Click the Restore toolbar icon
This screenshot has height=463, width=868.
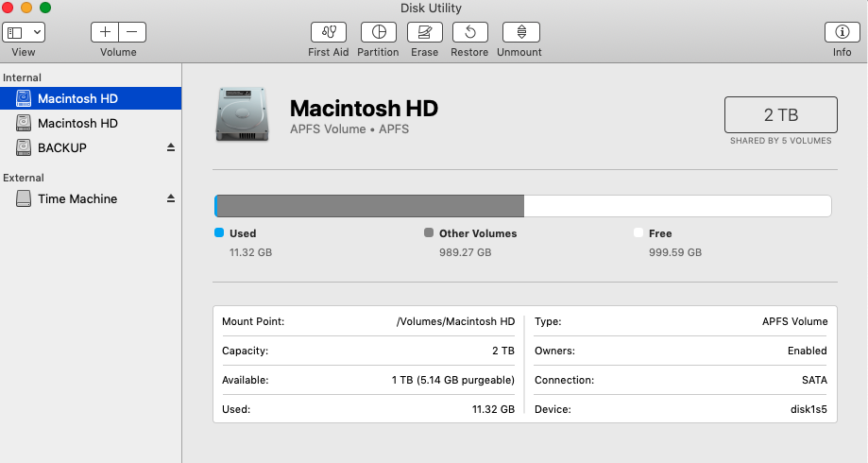470,32
